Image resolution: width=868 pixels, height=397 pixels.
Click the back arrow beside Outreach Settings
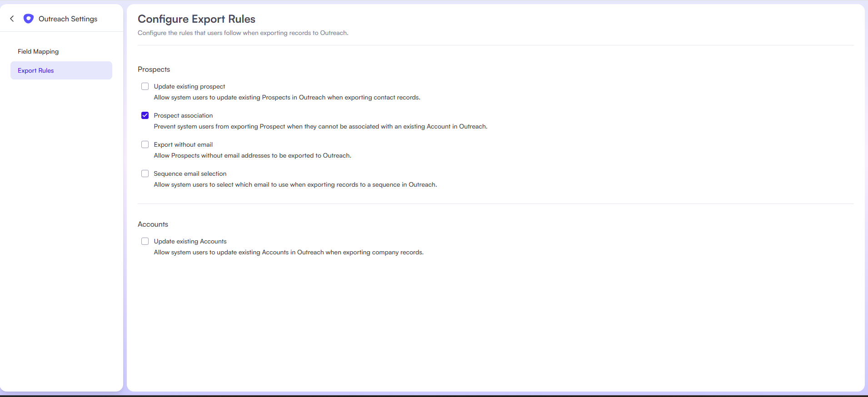[x=12, y=19]
